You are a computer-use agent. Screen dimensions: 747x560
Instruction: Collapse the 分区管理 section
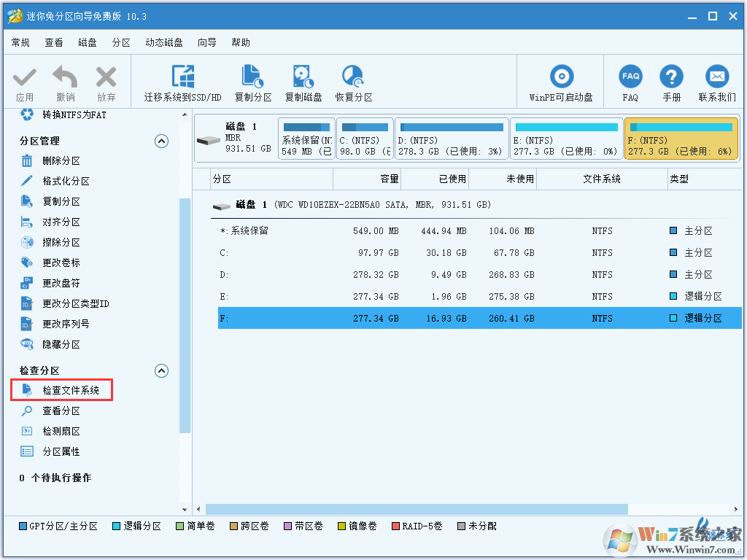pyautogui.click(x=162, y=141)
